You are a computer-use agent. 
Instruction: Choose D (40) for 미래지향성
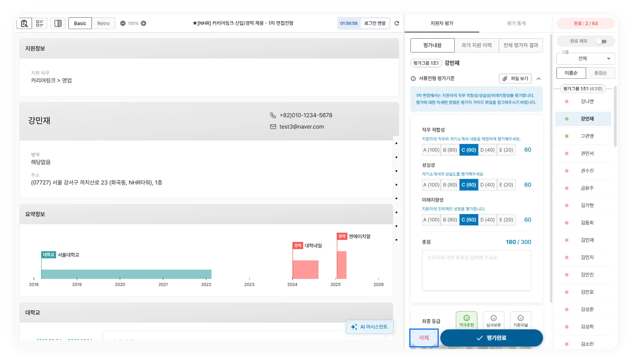[488, 220]
